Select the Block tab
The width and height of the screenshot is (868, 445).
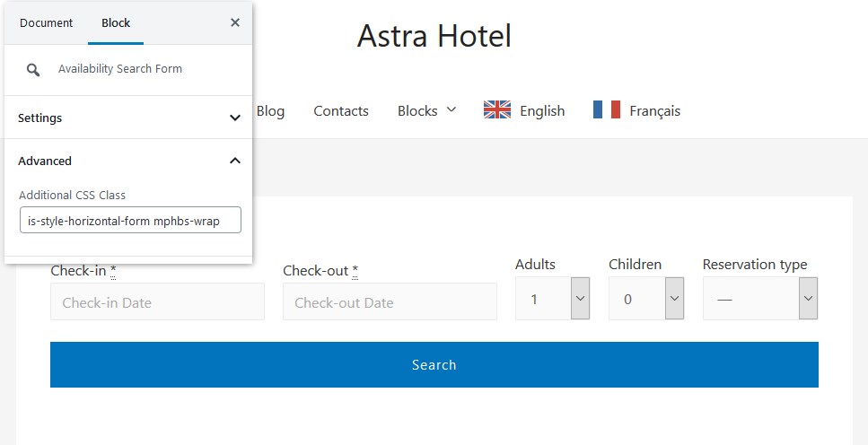pyautogui.click(x=116, y=22)
